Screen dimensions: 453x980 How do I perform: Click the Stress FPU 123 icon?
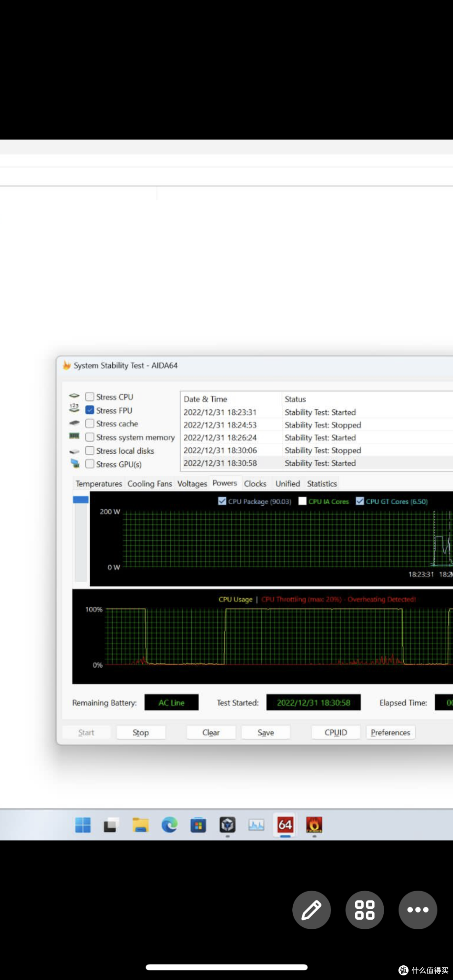click(x=74, y=408)
